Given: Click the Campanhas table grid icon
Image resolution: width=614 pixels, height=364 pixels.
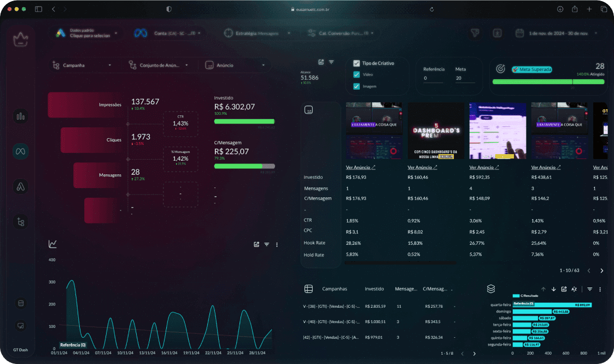Looking at the screenshot, I should pos(308,289).
